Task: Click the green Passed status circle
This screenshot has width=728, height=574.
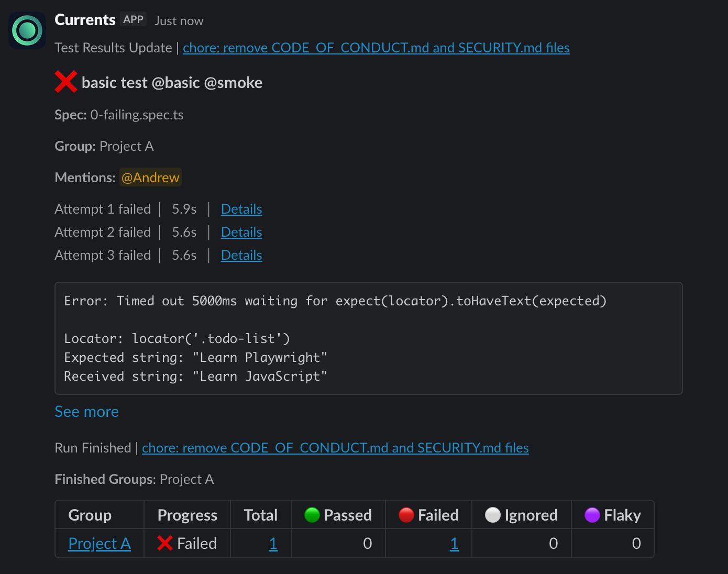Action: pyautogui.click(x=312, y=515)
